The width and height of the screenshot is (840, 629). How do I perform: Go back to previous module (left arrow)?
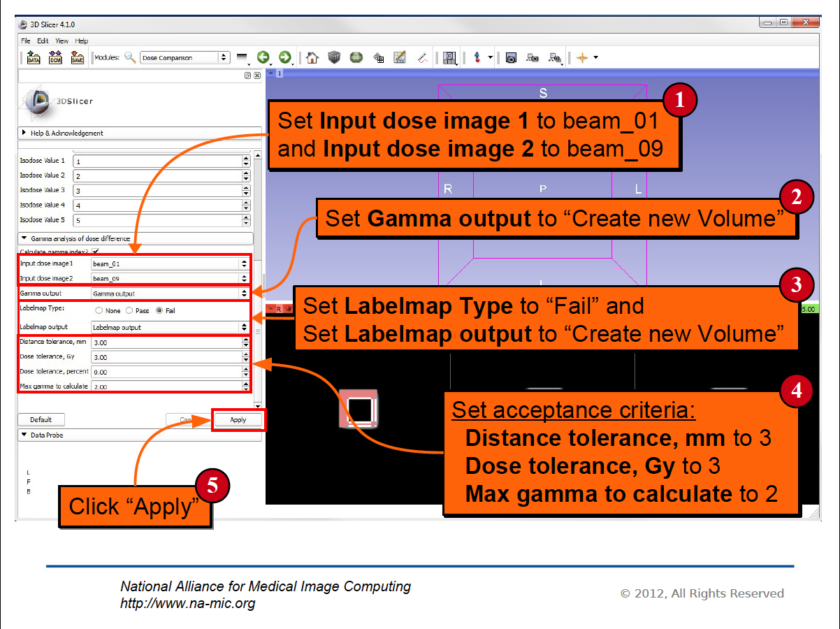263,57
